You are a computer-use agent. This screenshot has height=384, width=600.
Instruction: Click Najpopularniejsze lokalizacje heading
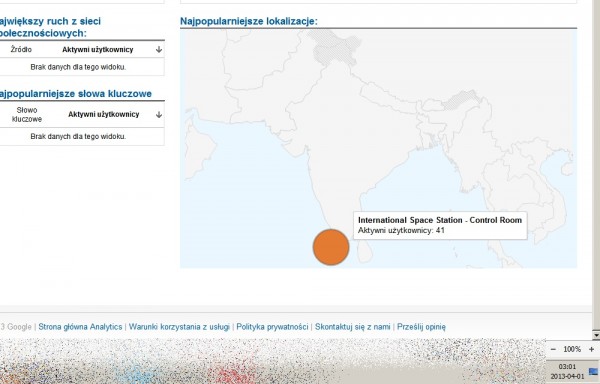coord(249,21)
